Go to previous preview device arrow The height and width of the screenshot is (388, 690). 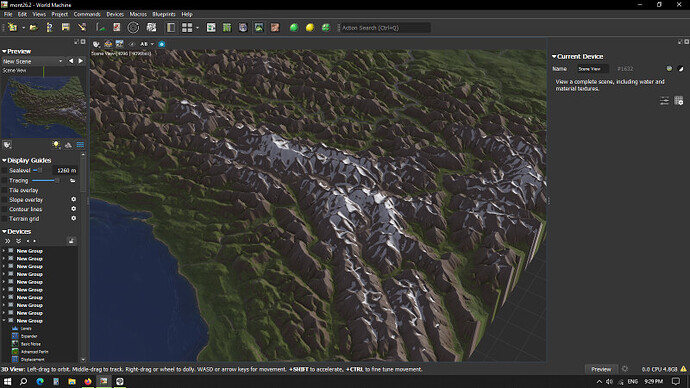pyautogui.click(x=71, y=61)
